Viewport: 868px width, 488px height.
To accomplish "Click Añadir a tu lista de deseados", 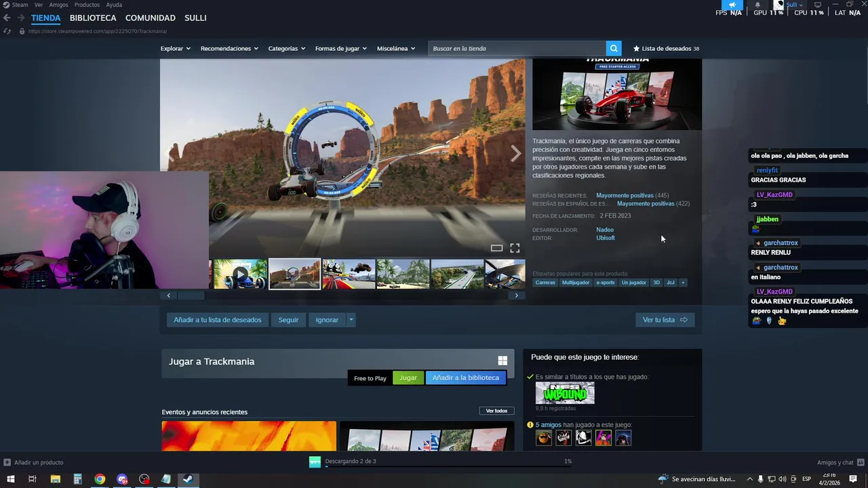I will pos(218,320).
